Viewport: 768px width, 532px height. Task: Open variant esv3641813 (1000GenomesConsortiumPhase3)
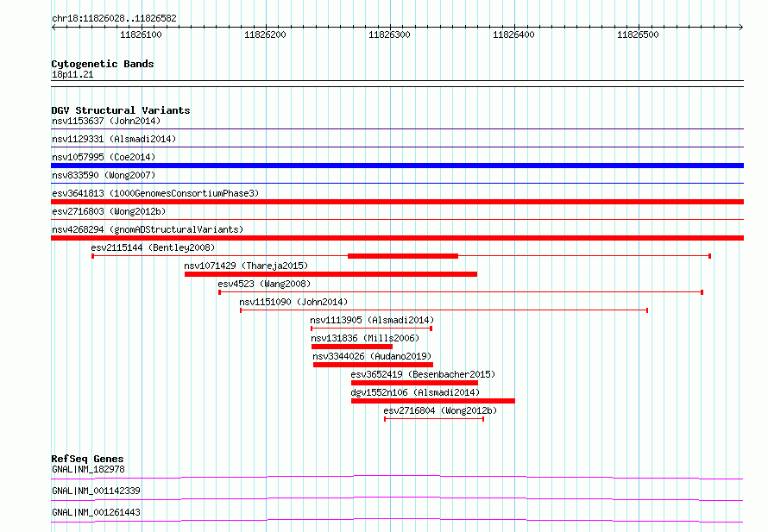coord(155,193)
